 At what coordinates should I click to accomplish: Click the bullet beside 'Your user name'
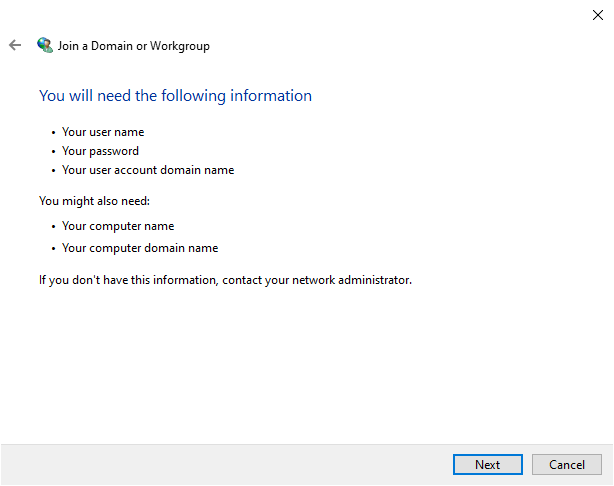click(52, 132)
